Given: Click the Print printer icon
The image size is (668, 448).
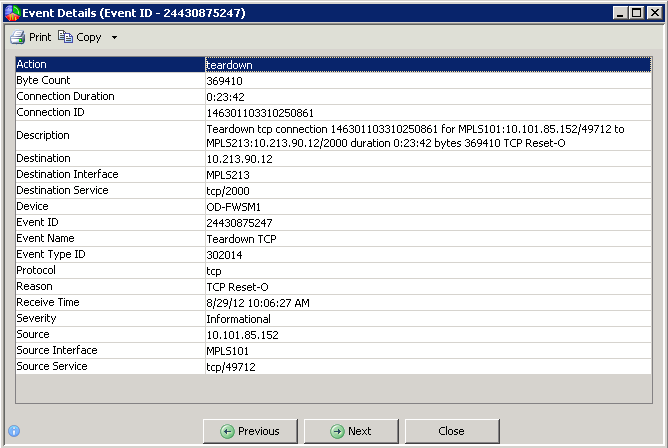Looking at the screenshot, I should click(18, 37).
